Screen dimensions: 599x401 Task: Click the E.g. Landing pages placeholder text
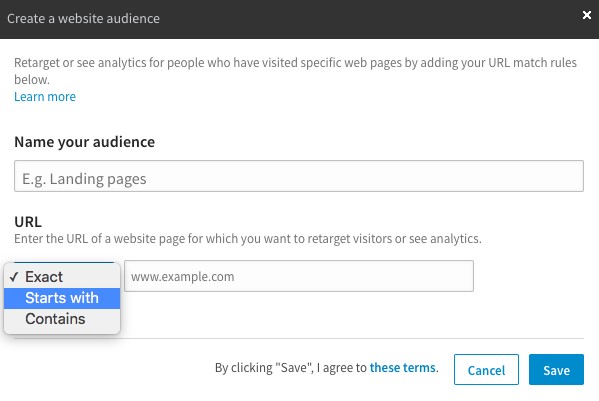click(x=84, y=179)
